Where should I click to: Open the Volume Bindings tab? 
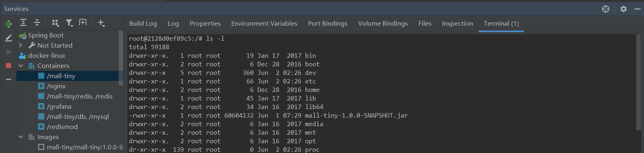click(x=383, y=24)
